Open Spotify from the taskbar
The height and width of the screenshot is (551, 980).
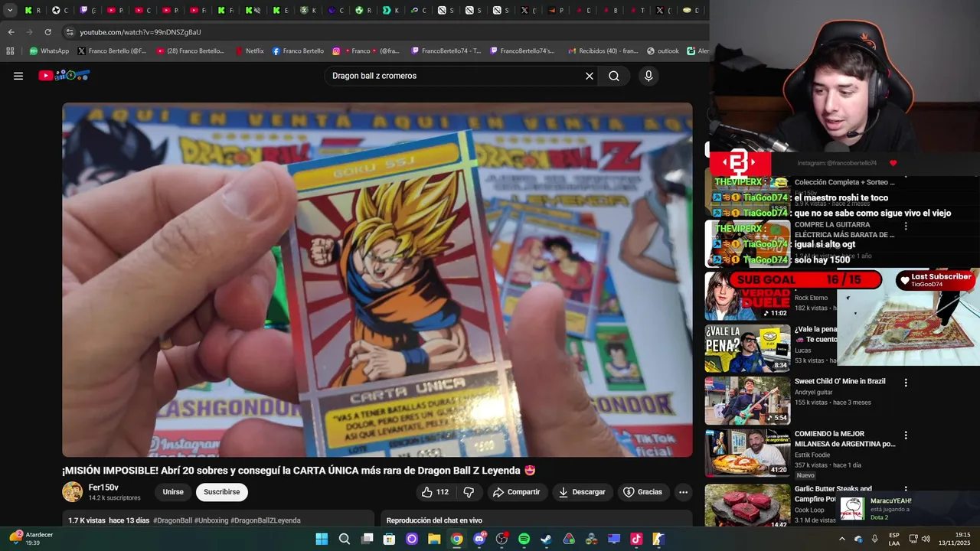click(524, 539)
